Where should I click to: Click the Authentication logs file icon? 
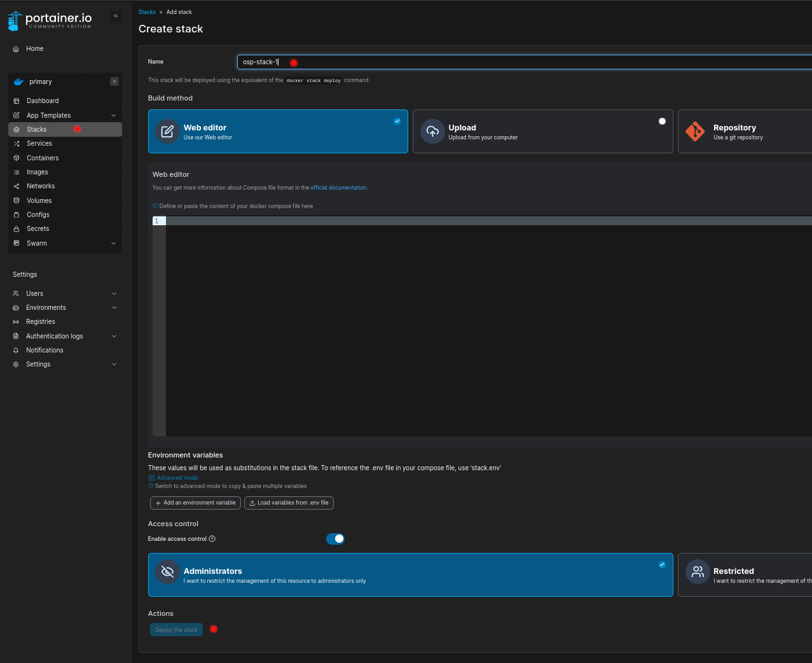tap(16, 336)
